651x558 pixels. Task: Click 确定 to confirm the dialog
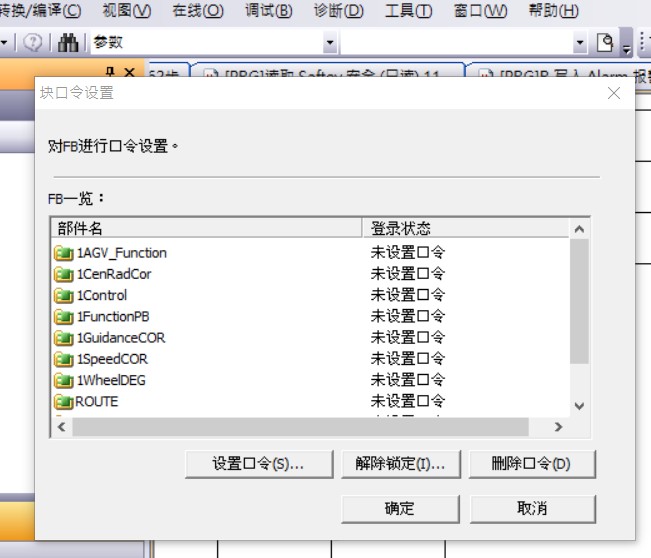click(x=399, y=508)
